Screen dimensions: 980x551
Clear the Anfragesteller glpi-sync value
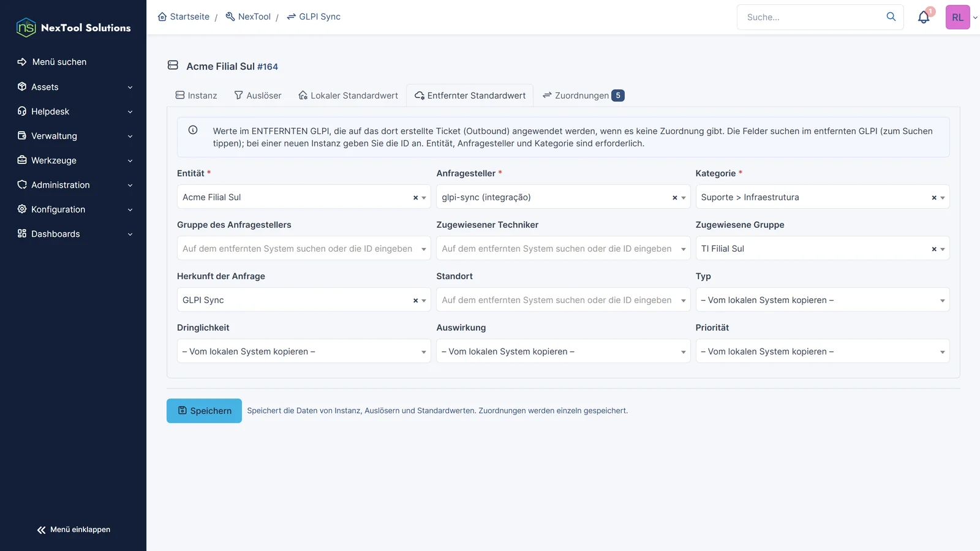pos(675,198)
